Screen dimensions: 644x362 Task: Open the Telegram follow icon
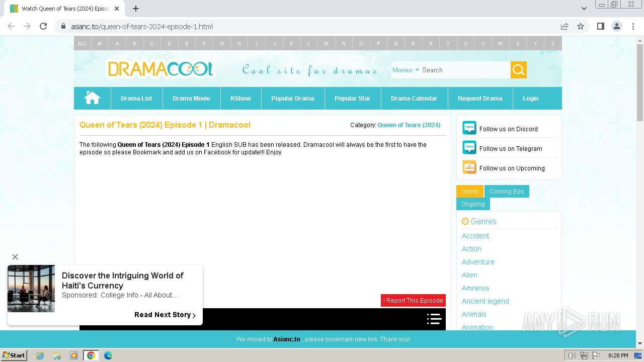[x=469, y=148]
